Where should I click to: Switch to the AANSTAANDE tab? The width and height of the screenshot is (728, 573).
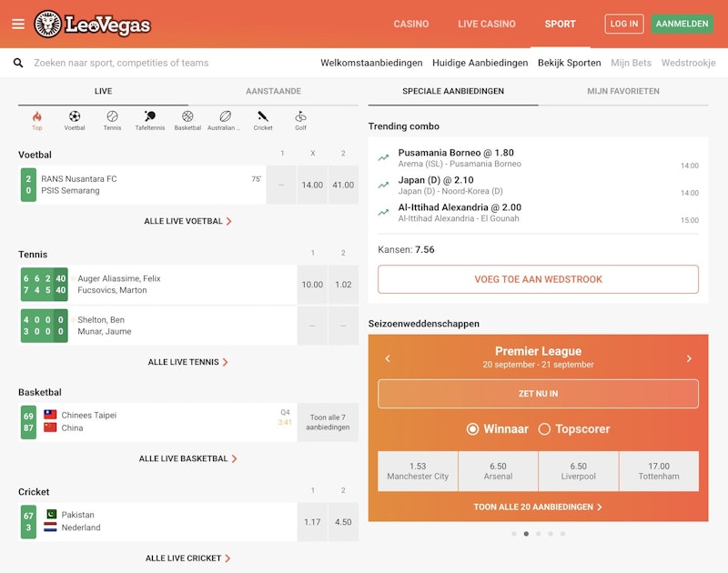tap(273, 91)
